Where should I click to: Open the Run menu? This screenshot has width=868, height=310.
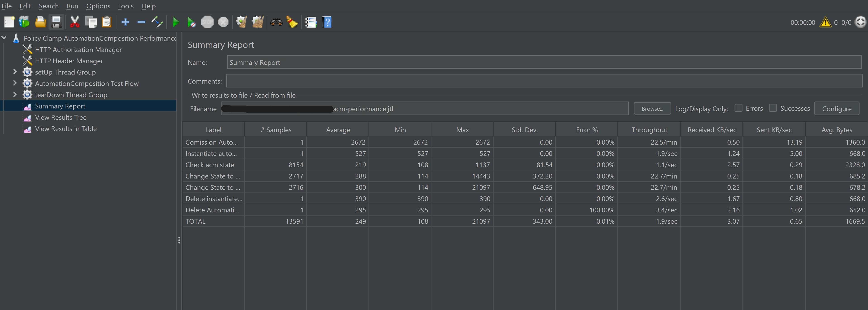coord(72,6)
